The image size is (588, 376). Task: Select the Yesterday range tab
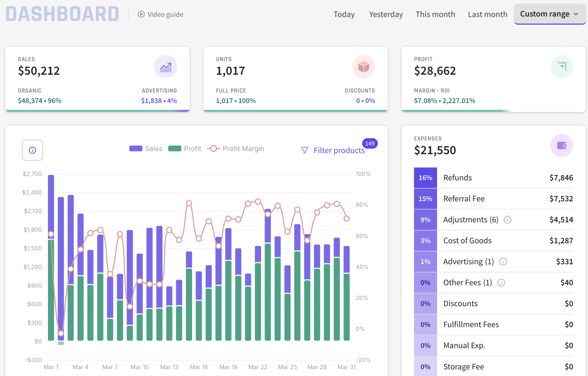(x=386, y=14)
